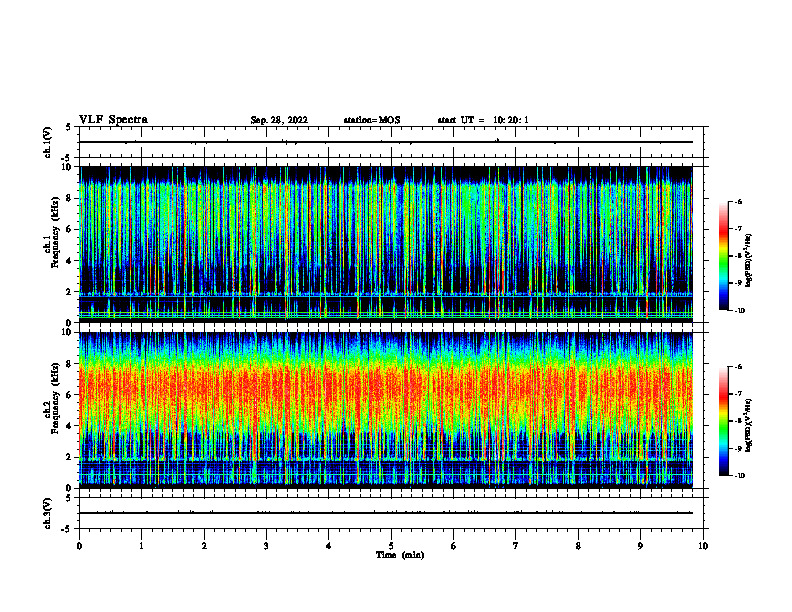Click the 'Time (min)' axis label
Viewport: 792px width, 612px height.
[x=400, y=555]
